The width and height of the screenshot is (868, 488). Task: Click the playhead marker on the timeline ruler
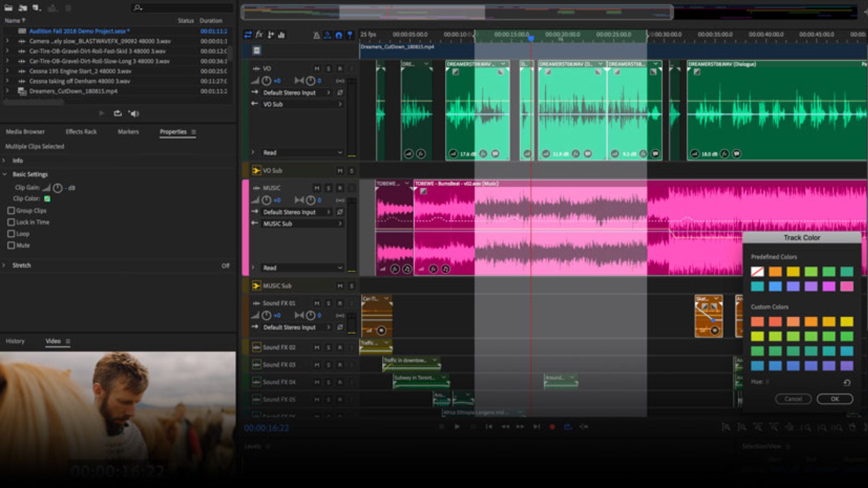531,38
